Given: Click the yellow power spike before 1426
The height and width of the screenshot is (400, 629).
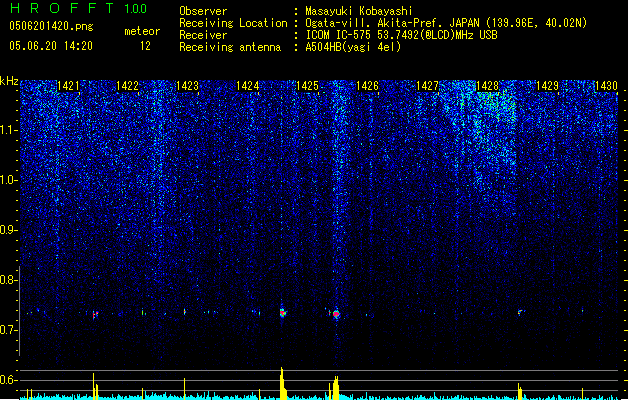Looking at the screenshot, I should (336, 388).
